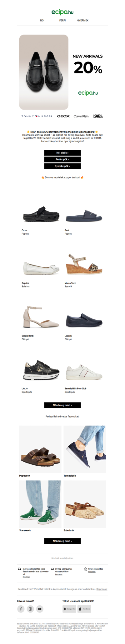Click the Calvin Klein brand logo
This screenshot has height=644, width=125.
point(81,116)
